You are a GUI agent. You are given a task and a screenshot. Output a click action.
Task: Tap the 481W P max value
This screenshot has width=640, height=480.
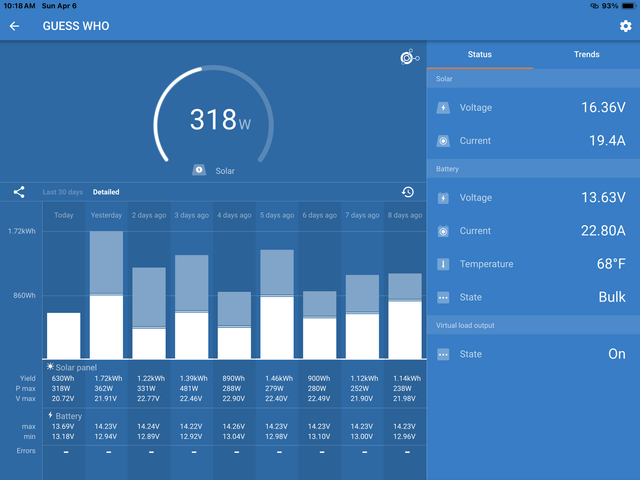[x=189, y=389]
